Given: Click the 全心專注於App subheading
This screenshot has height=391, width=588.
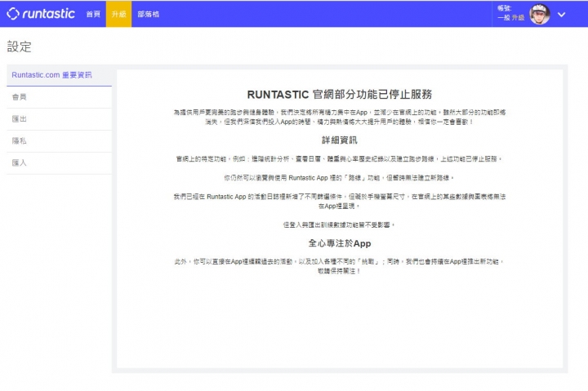Looking at the screenshot, I should click(x=340, y=243).
